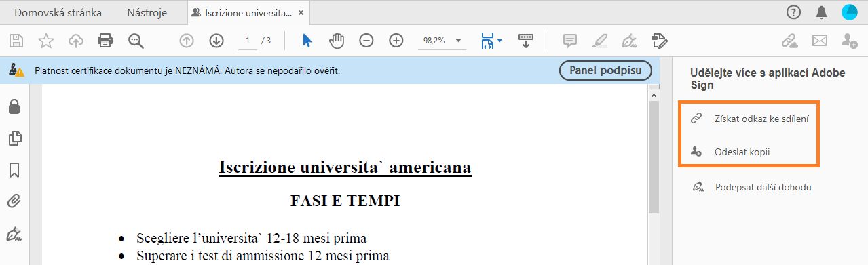Click the Save file floppy disk icon

(x=16, y=41)
